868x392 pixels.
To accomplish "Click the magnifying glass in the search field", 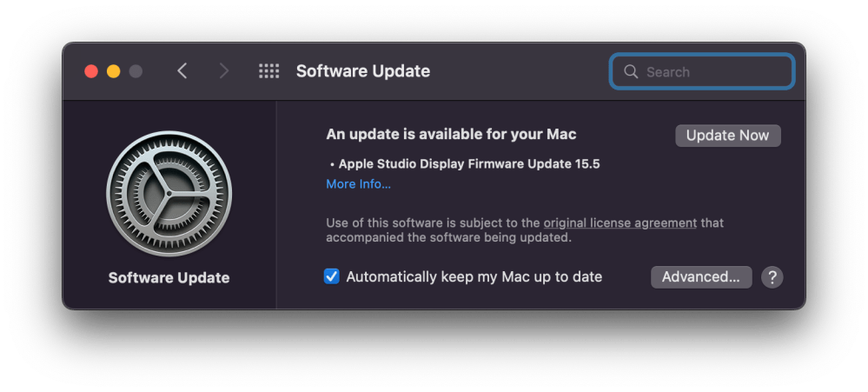I will click(631, 72).
